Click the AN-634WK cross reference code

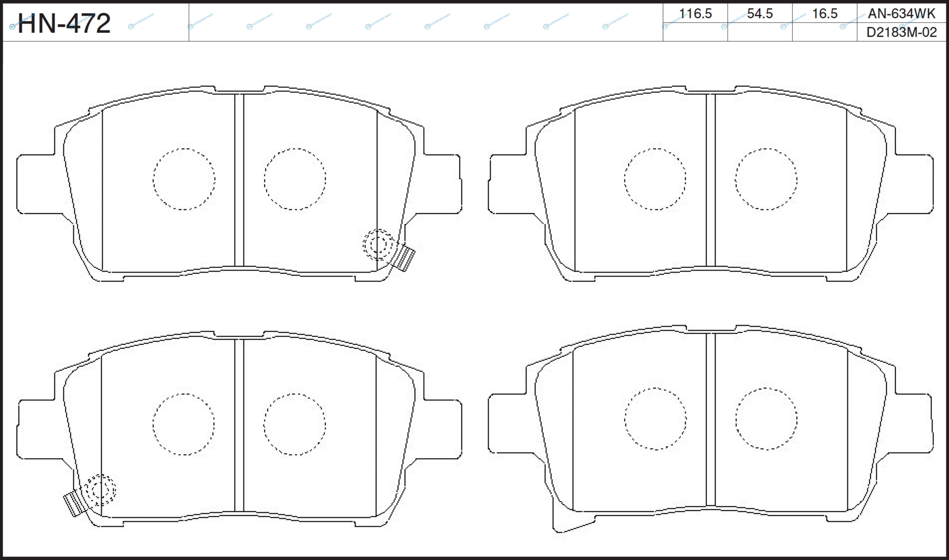902,14
